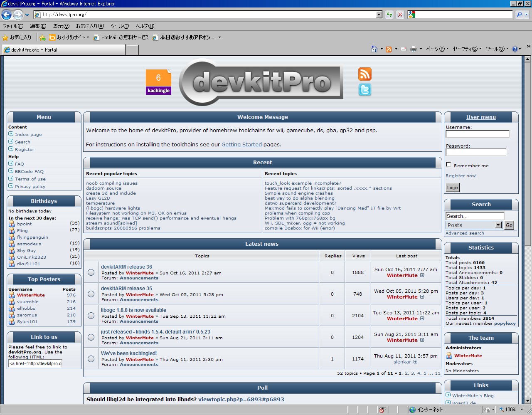This screenshot has height=415, width=532.
Task: Open the zoom level dropdown arrow at 100%
Action: tap(522, 410)
